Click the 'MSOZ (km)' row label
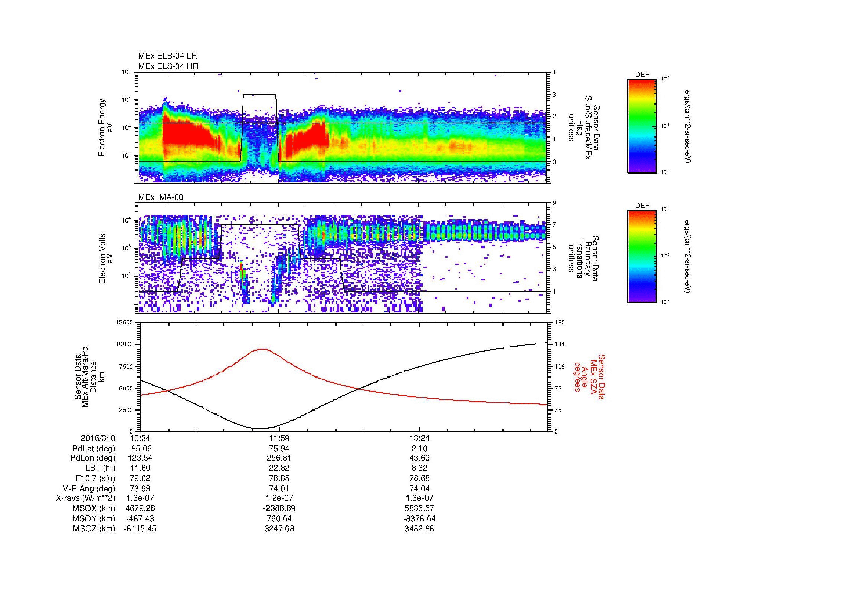Screen dimensions: 868x613 tap(94, 529)
